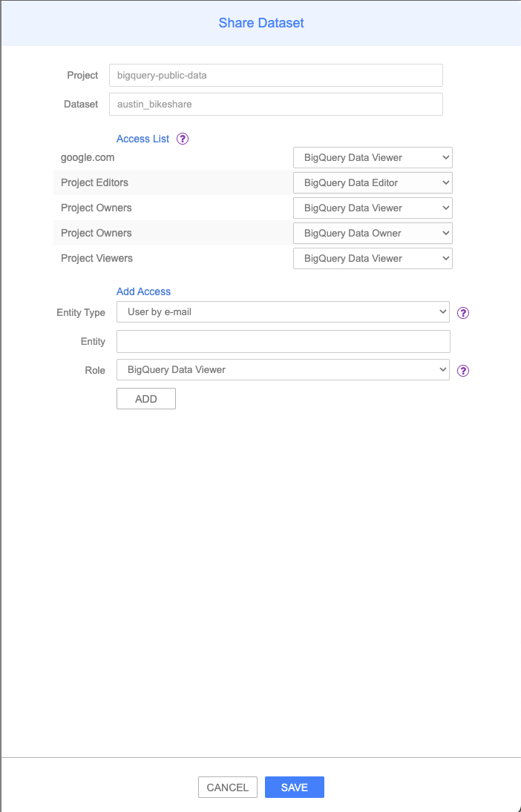Open Project Owners dropdown set to Data Viewer
Viewport: 521px width, 812px height.
coord(373,208)
